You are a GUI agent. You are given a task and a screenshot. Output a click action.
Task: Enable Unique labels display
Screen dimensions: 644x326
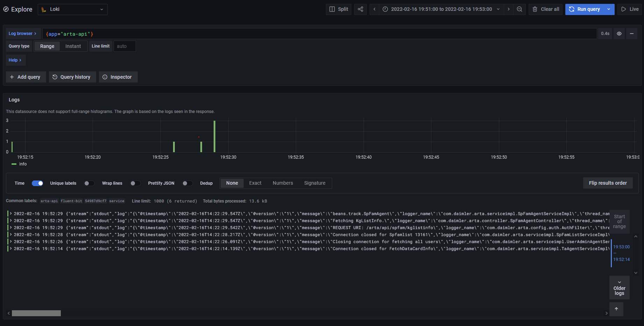point(89,183)
